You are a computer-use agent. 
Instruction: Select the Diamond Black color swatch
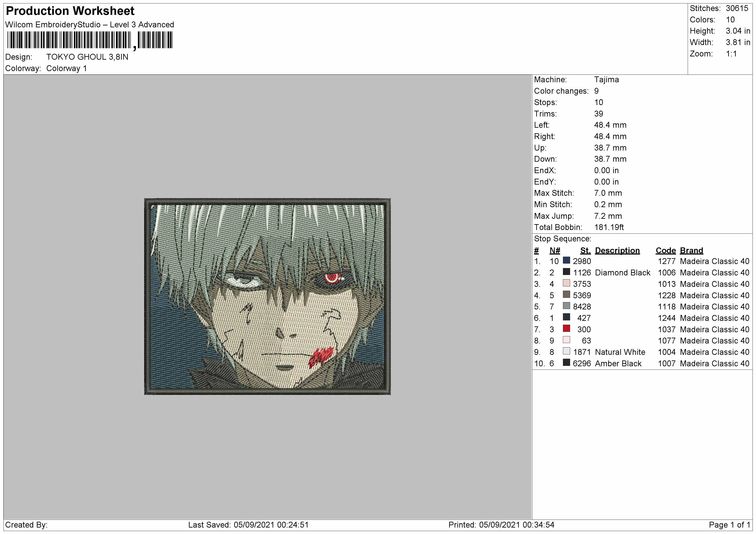pyautogui.click(x=566, y=272)
